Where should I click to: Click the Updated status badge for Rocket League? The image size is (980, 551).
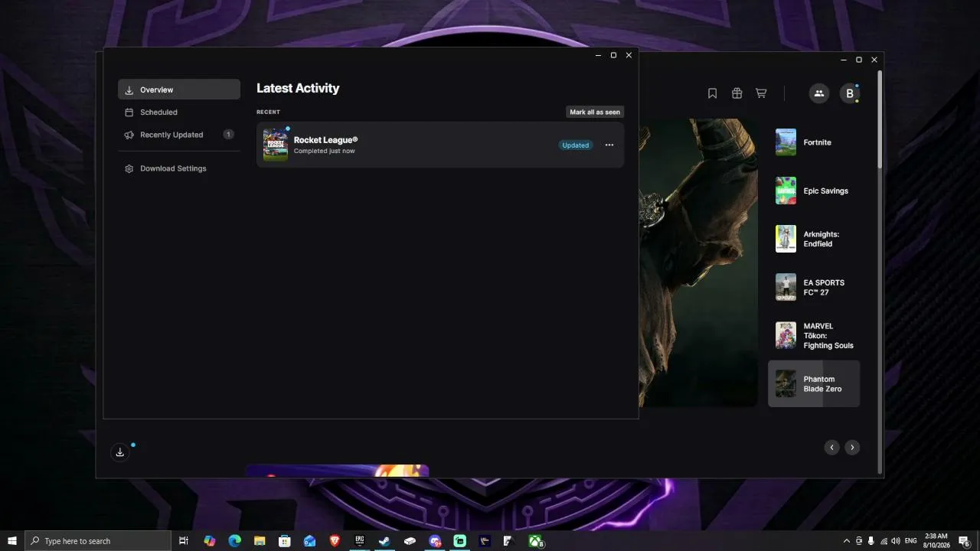point(576,145)
